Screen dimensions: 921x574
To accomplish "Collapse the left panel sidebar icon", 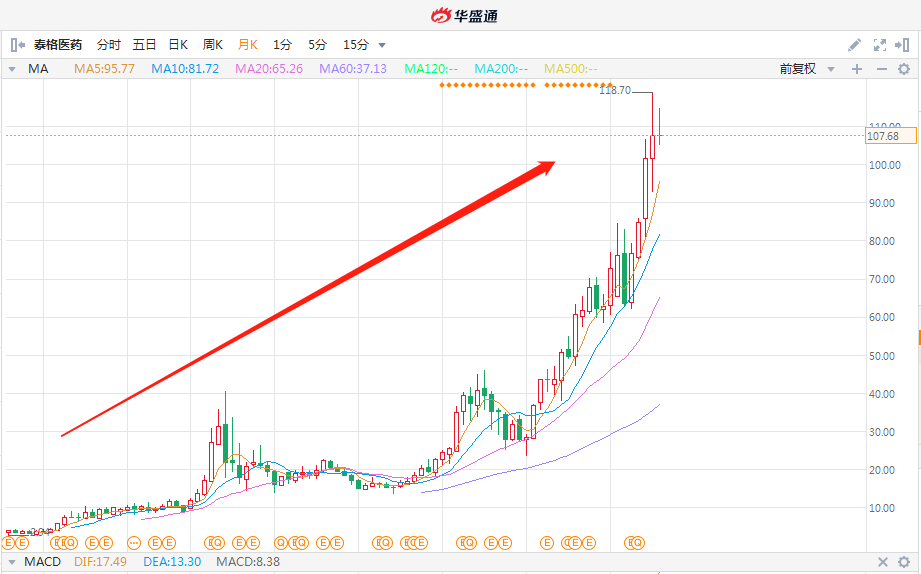I will pos(18,45).
